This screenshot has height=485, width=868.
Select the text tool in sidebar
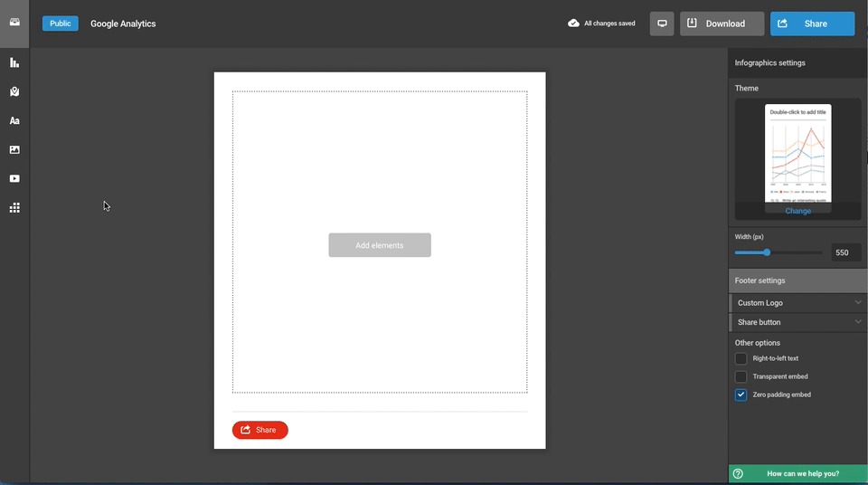14,120
